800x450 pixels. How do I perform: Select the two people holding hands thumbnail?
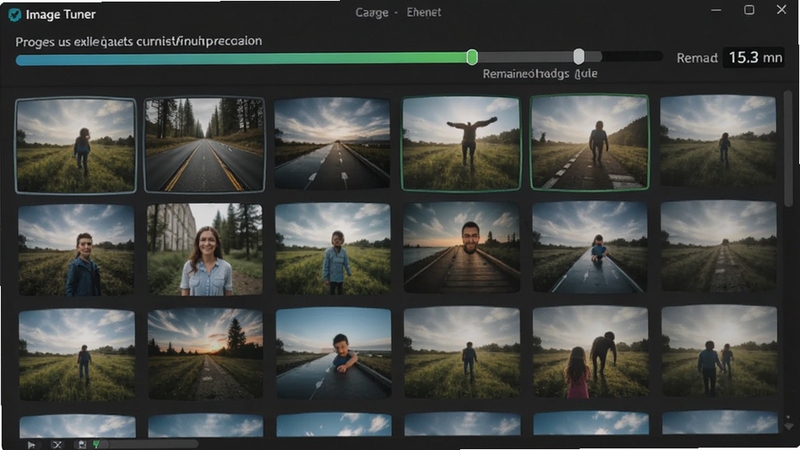click(x=719, y=351)
